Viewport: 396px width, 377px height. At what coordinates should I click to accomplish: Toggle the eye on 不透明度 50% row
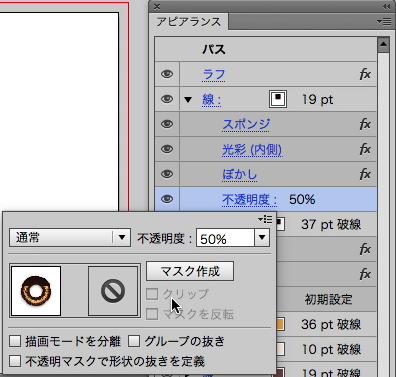coord(167,199)
